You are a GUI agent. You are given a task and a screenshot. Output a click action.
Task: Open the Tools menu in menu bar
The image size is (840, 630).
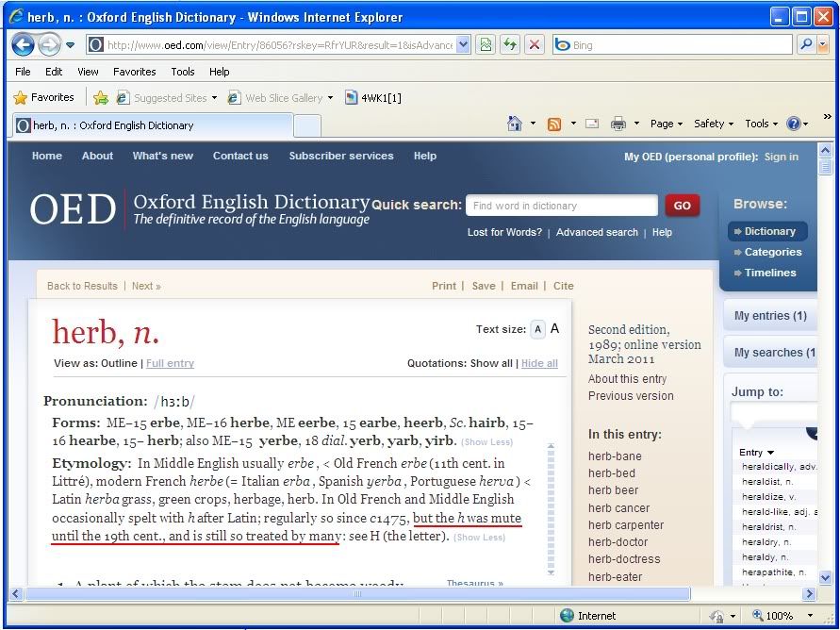[183, 72]
